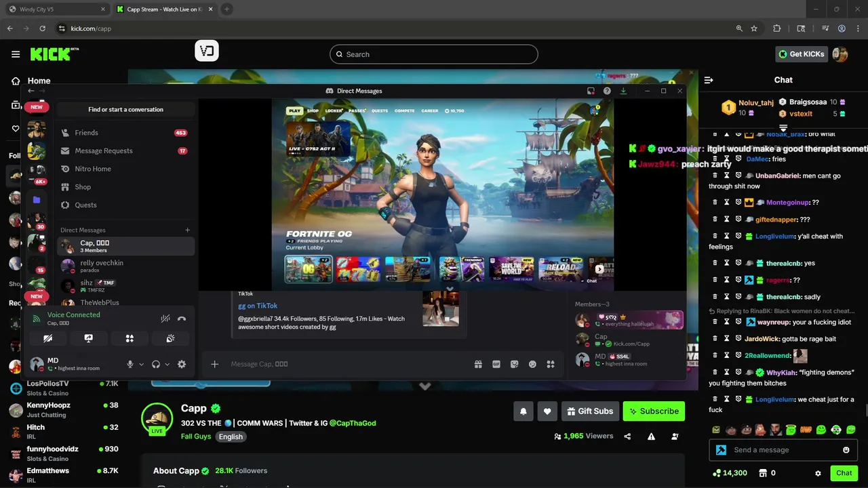Select Cap in Discord members list

click(x=627, y=340)
